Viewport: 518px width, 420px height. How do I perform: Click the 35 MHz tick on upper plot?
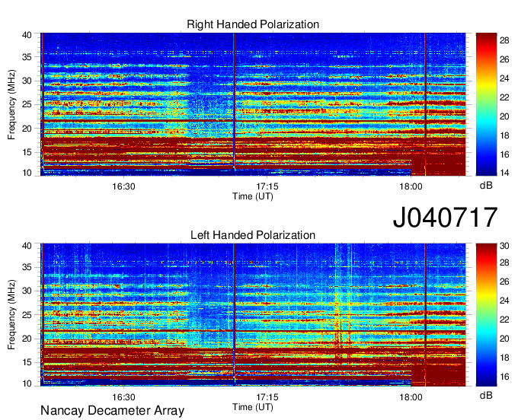point(27,57)
